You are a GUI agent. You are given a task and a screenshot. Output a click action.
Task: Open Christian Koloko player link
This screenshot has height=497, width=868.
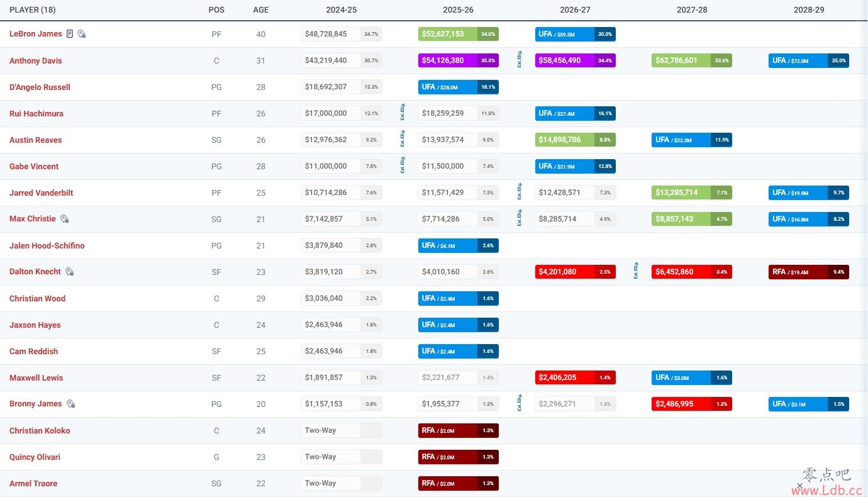[x=40, y=431]
